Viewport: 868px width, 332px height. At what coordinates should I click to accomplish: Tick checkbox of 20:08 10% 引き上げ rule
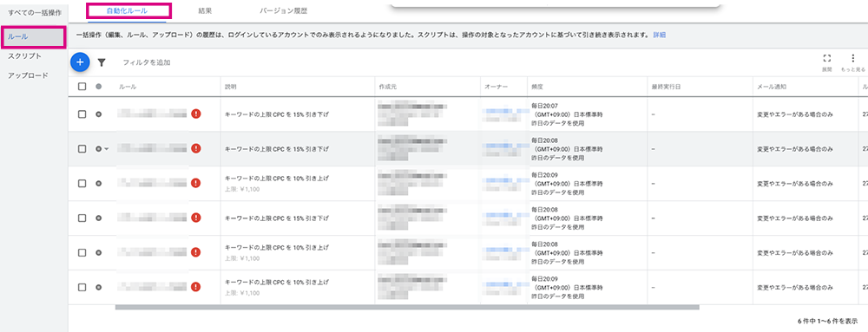(x=82, y=252)
